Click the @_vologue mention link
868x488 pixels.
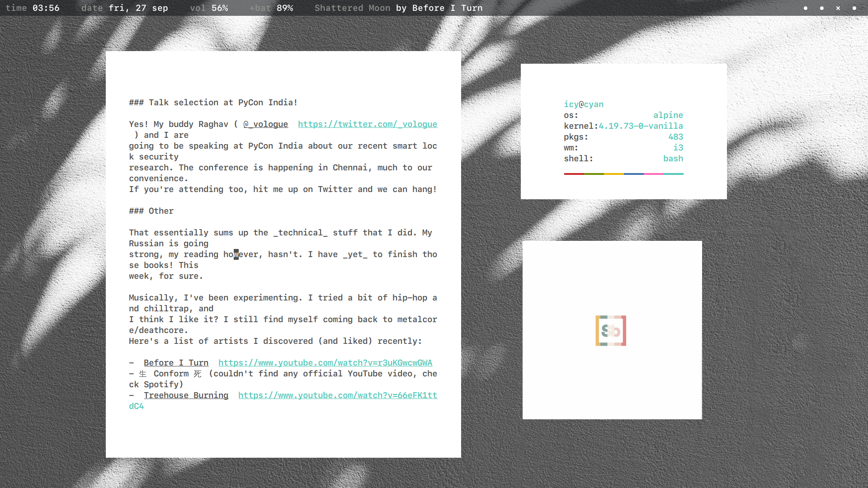265,124
